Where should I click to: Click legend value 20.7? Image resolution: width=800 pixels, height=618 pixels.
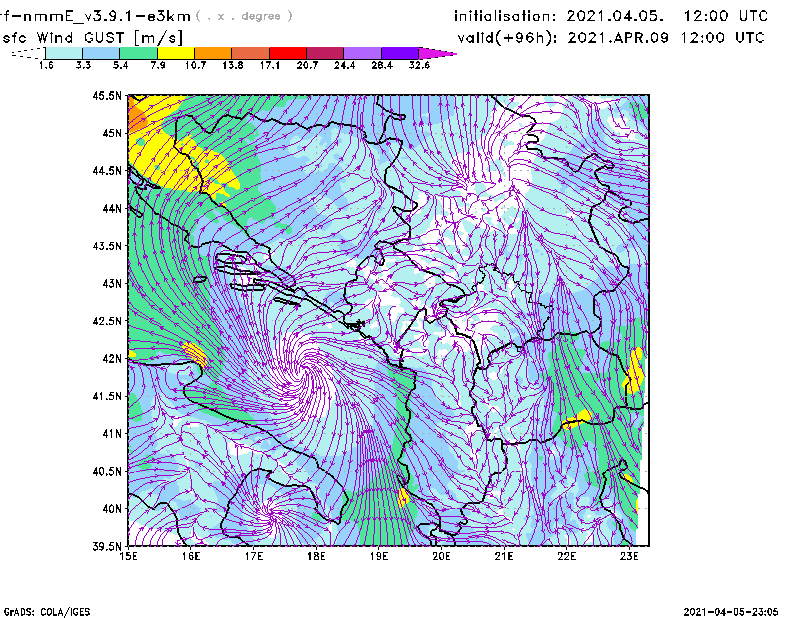click(307, 65)
